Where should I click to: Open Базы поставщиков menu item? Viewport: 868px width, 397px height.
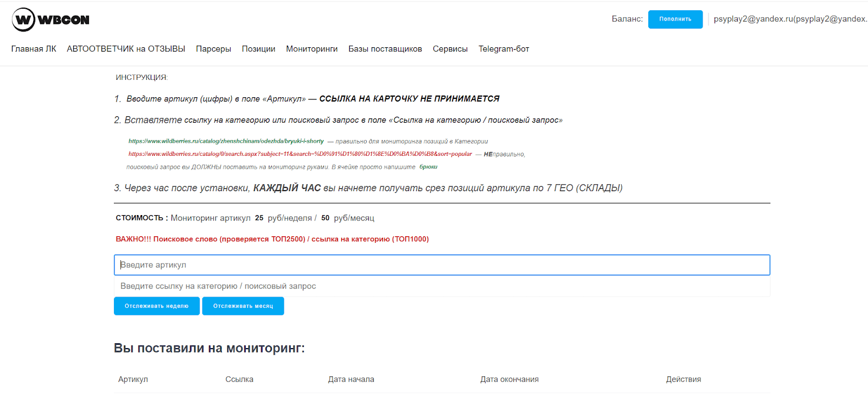(x=385, y=49)
